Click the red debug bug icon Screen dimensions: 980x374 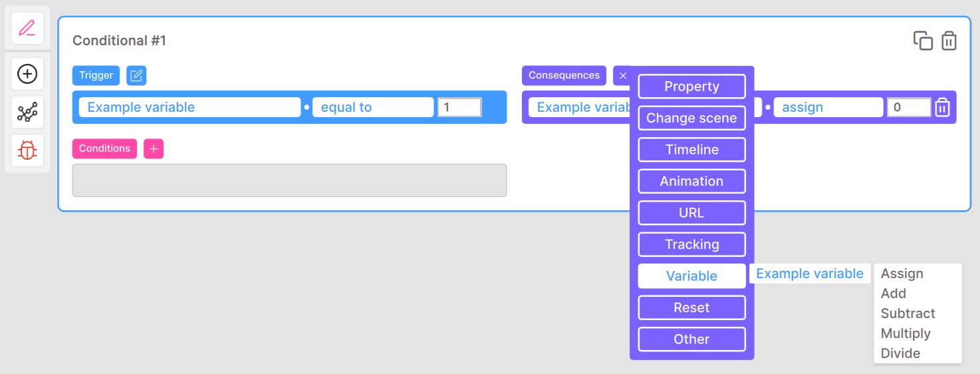point(27,150)
